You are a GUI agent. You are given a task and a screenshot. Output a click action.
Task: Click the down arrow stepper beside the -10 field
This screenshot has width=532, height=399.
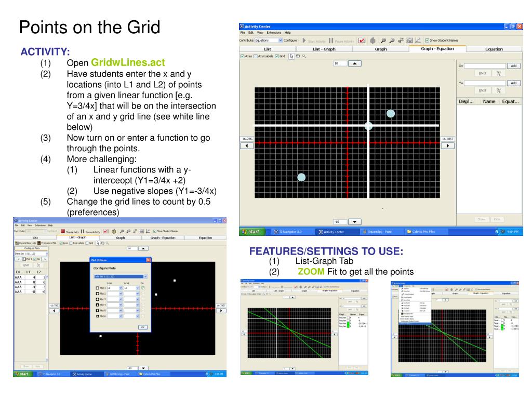coord(354,222)
